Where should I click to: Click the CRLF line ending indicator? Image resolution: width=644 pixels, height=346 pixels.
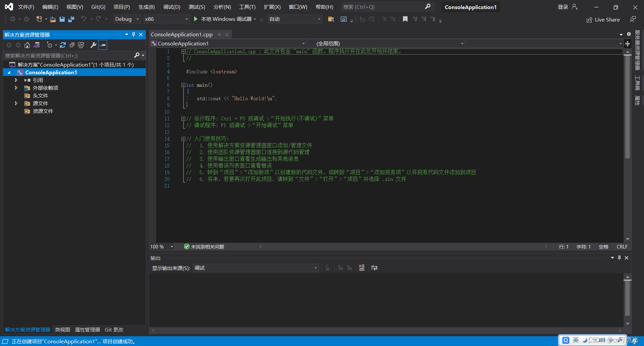pyautogui.click(x=622, y=247)
